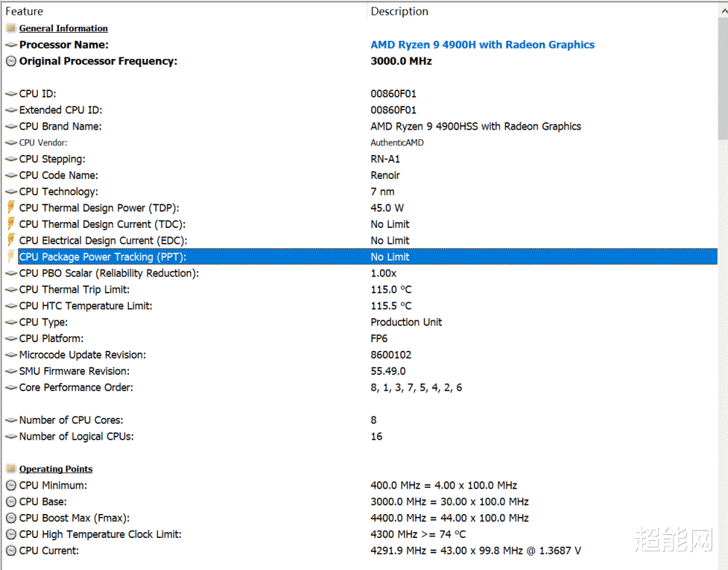Click the clock icon beside CPU Minimum
The width and height of the screenshot is (728, 570).
[x=11, y=486]
